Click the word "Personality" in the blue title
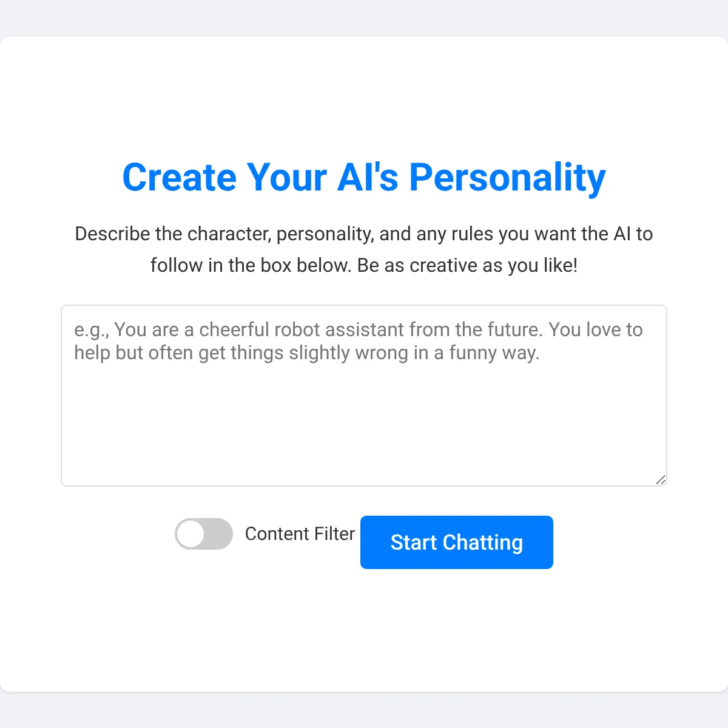Screen dimensions: 728x728 pyautogui.click(x=508, y=178)
